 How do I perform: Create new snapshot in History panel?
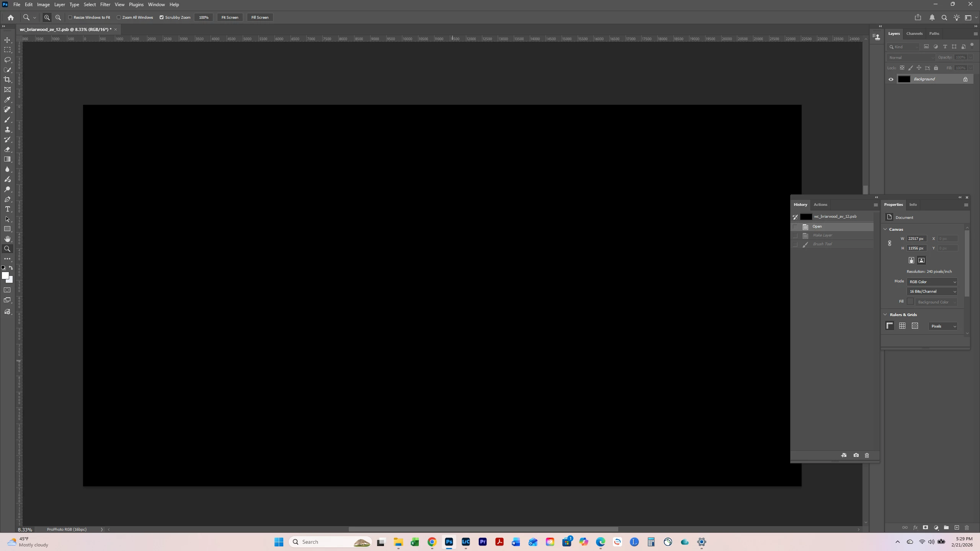[x=856, y=455]
